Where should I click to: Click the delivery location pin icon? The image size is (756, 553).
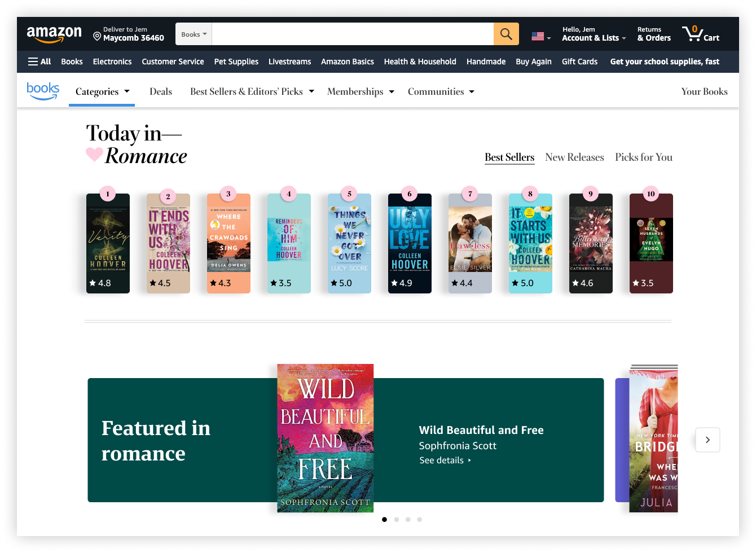97,37
